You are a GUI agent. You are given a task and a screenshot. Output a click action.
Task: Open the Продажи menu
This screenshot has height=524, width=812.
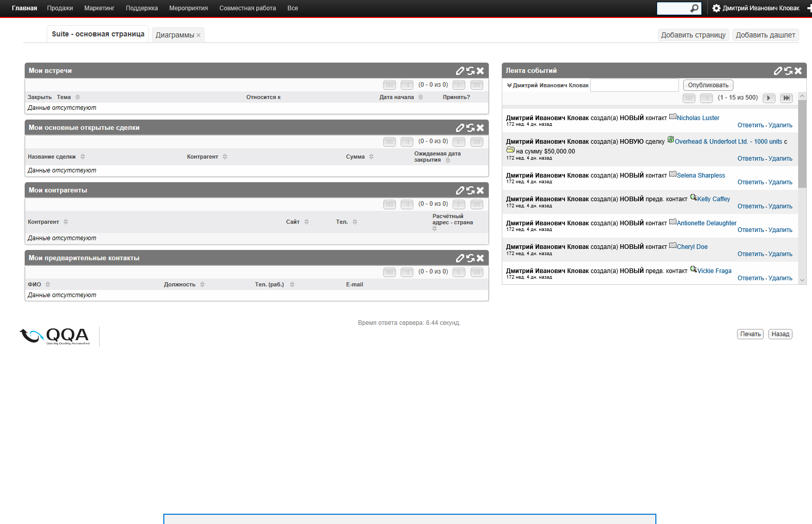click(60, 8)
